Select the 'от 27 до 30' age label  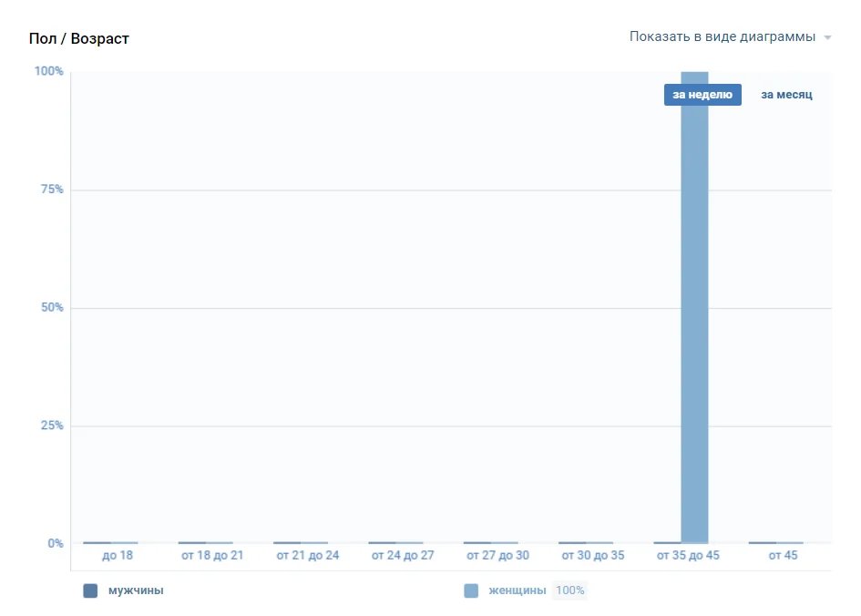497,555
